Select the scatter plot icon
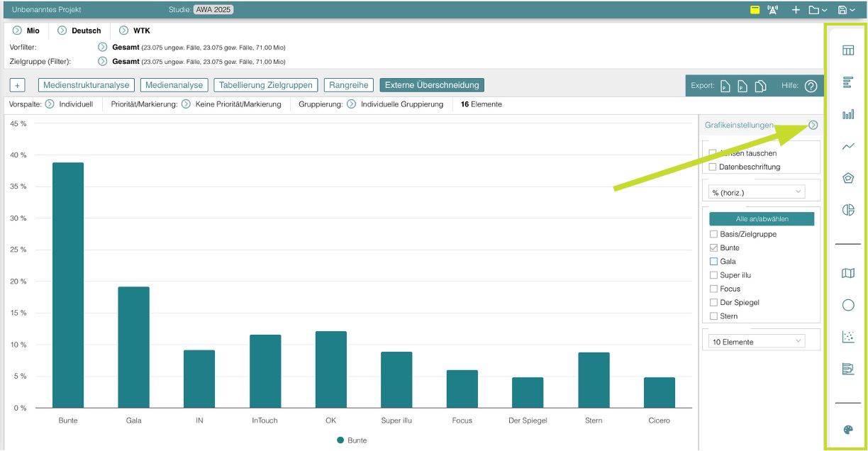The height and width of the screenshot is (451, 868). coord(847,337)
